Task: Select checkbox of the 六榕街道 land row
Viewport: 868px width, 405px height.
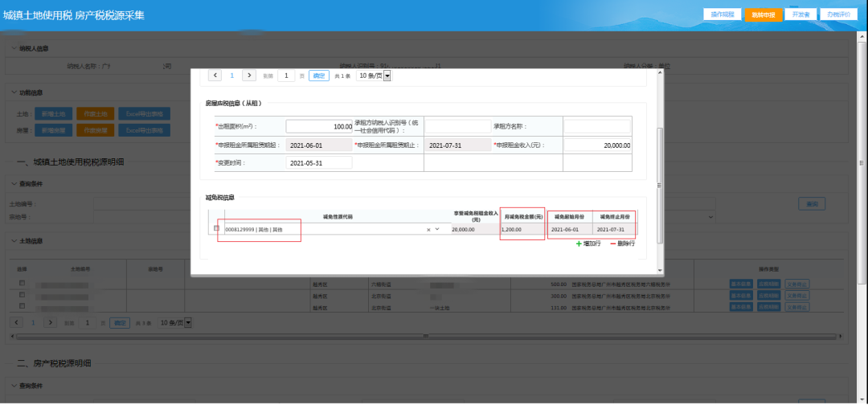Action: click(23, 283)
